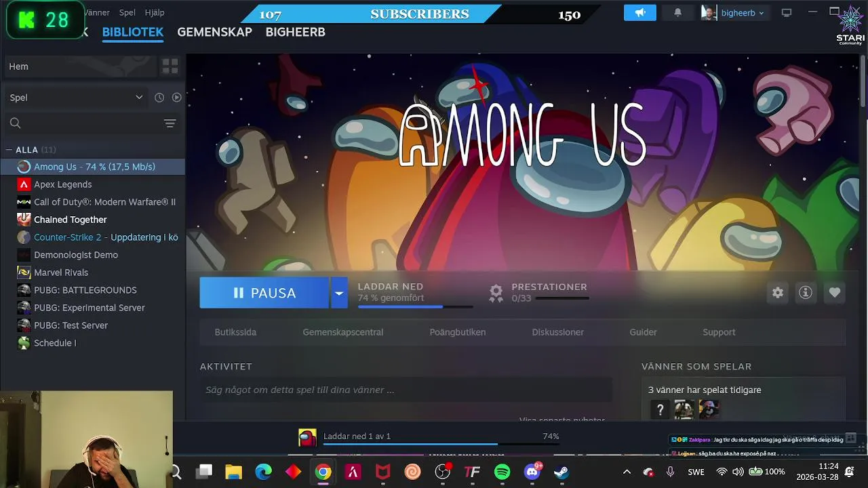Open advanced filter settings icon

pyautogui.click(x=170, y=123)
